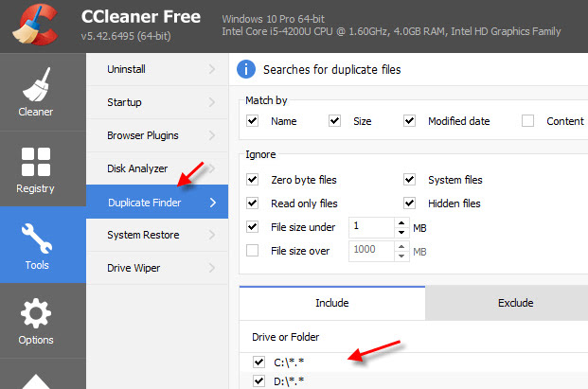588x389 pixels.
Task: Uncheck Match by Name checkbox
Action: pyautogui.click(x=253, y=121)
